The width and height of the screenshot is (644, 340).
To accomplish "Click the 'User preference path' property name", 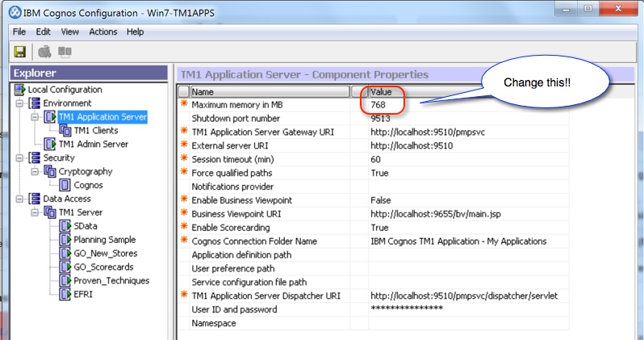I will point(233,268).
